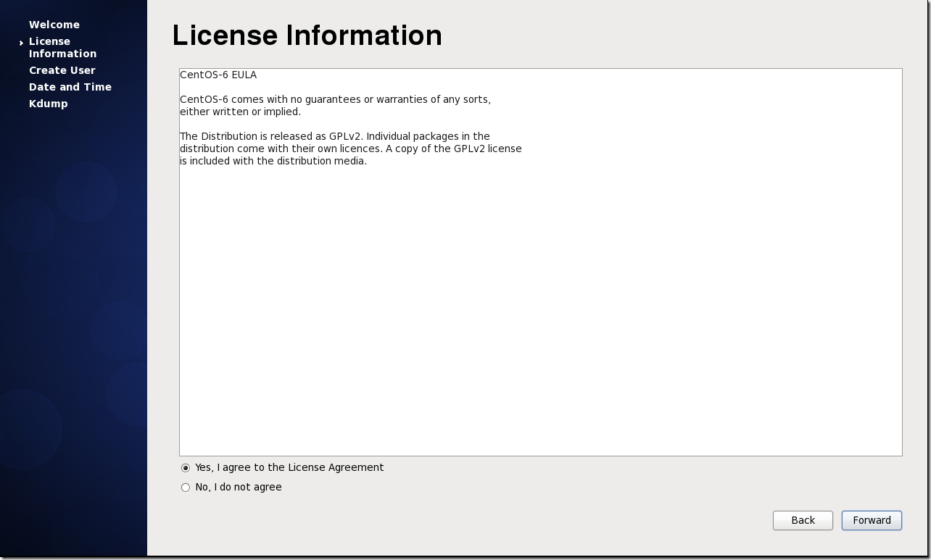931x560 pixels.
Task: Open the Welcome step in sidebar
Action: click(x=54, y=25)
